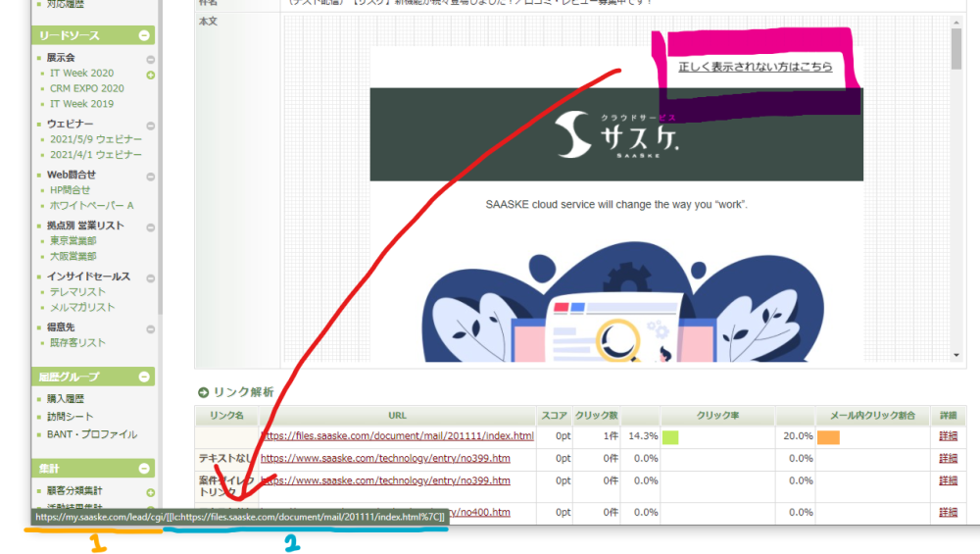Collapse the 拠点別 営業リスト group
980x554 pixels.
(151, 227)
